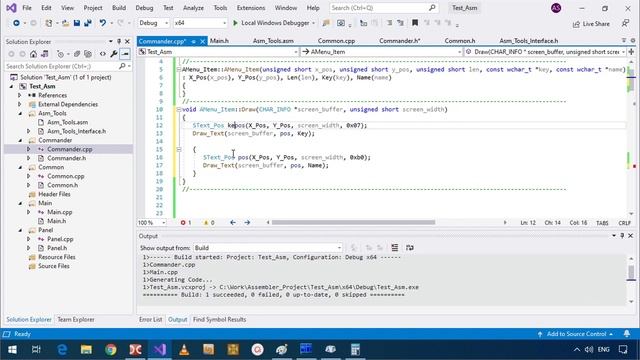The image size is (640, 360).
Task: Toggle Word Wrap in the Output window
Action: point(410,248)
